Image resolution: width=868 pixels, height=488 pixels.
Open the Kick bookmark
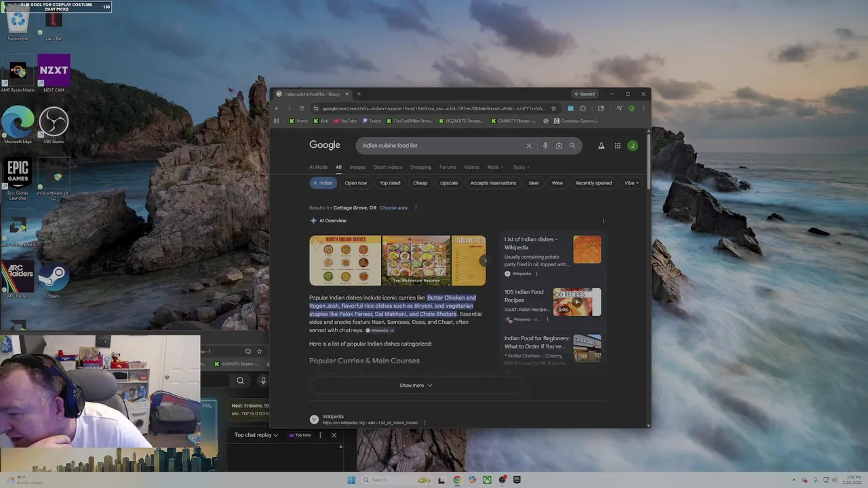(320, 121)
